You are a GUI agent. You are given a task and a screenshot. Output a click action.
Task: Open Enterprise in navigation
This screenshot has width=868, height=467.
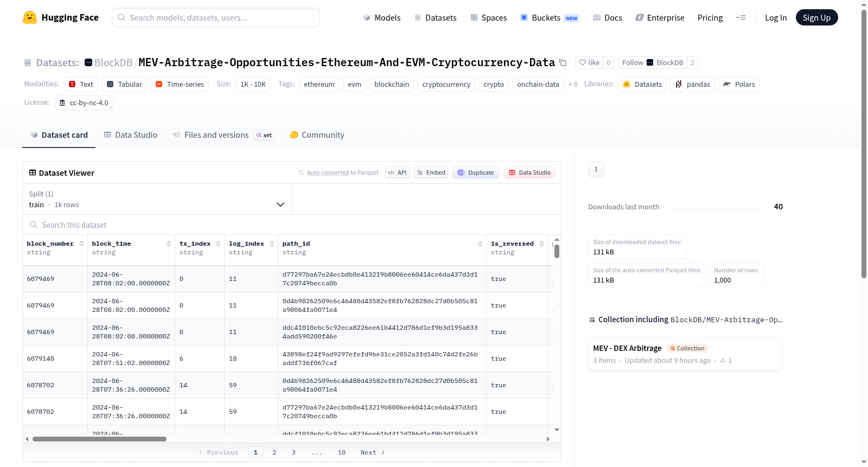point(660,18)
